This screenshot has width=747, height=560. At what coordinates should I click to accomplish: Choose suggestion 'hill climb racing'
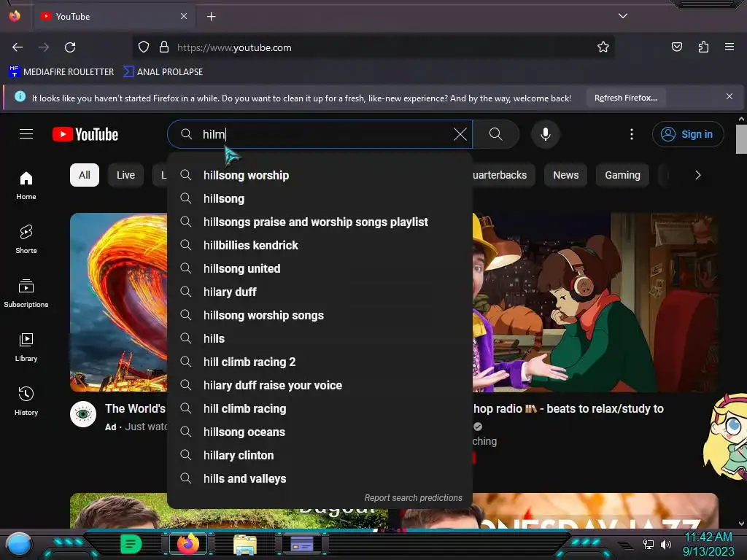click(320, 408)
